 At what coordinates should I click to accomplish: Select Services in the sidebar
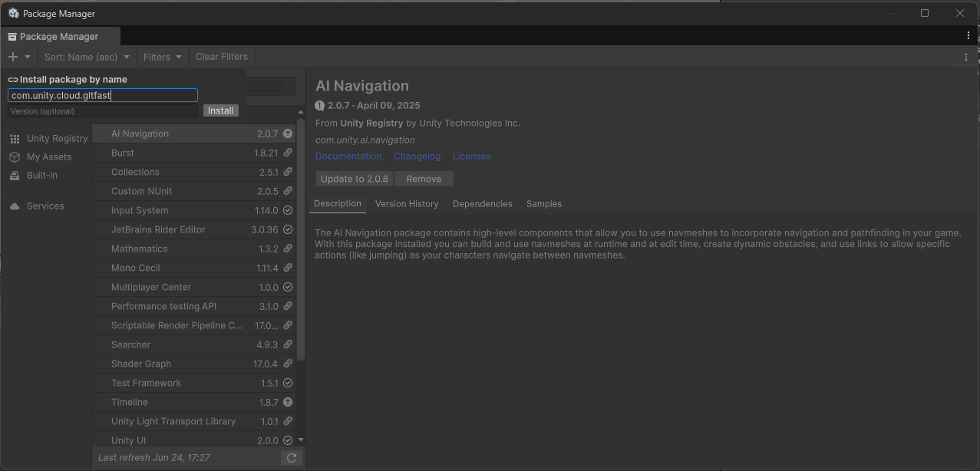pyautogui.click(x=45, y=206)
